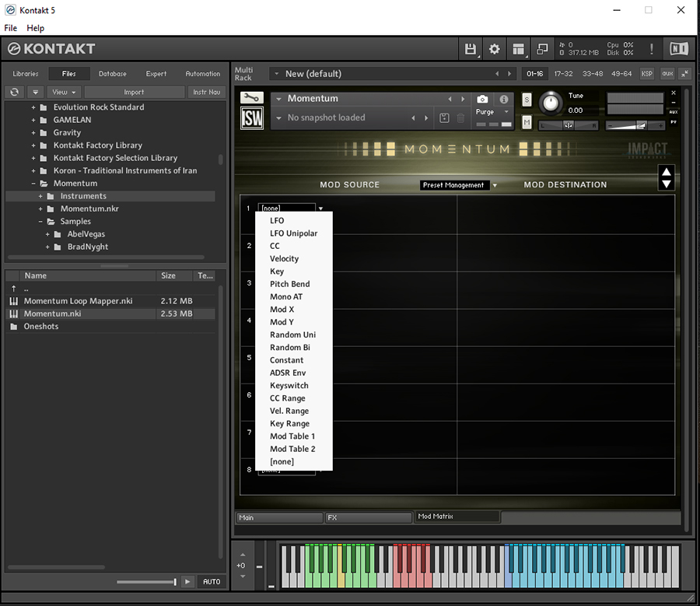
Task: Toggle the Mute M button
Action: click(527, 122)
